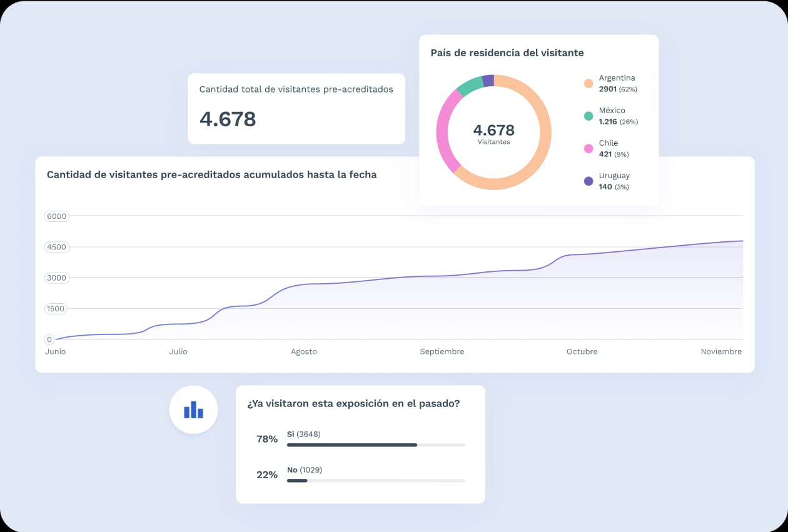Select the Chile pink legend dot
The width and height of the screenshot is (788, 532).
588,149
